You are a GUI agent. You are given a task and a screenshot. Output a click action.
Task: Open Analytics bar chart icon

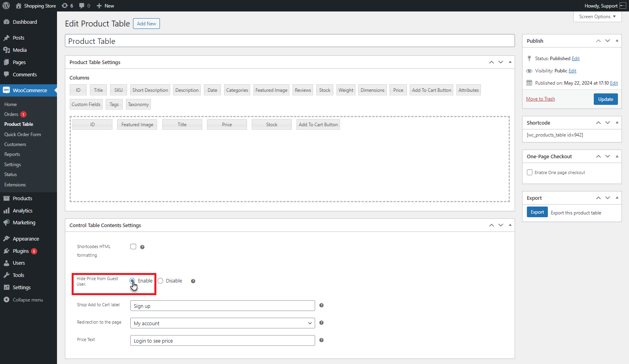(x=6, y=211)
